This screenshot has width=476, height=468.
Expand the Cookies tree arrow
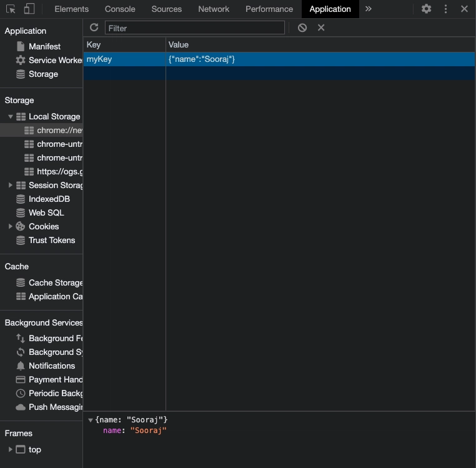point(11,226)
